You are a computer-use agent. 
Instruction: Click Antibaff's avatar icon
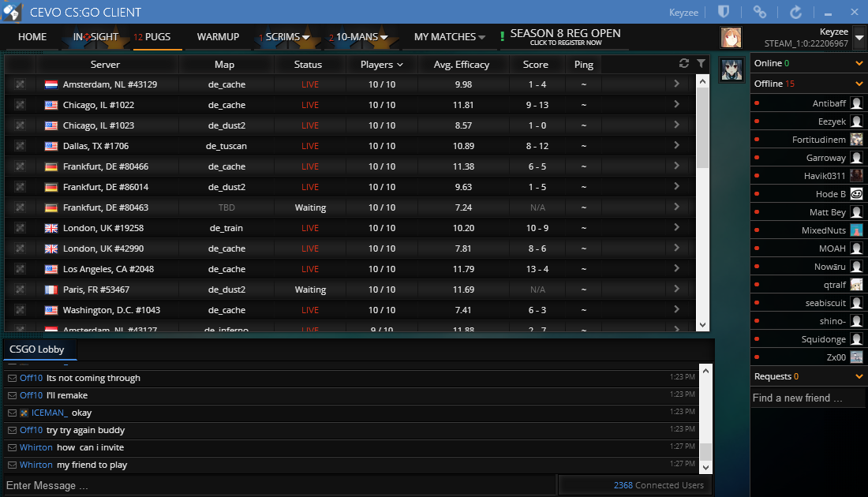tap(856, 103)
